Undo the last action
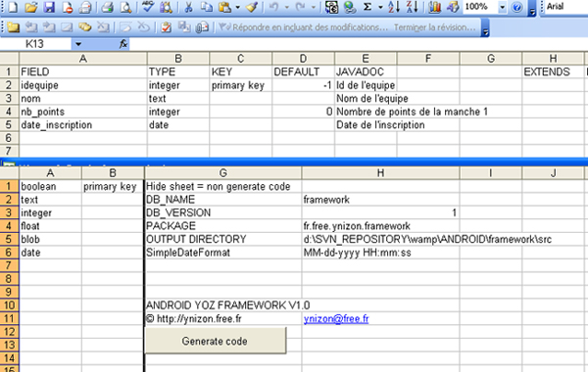 [x=274, y=7]
